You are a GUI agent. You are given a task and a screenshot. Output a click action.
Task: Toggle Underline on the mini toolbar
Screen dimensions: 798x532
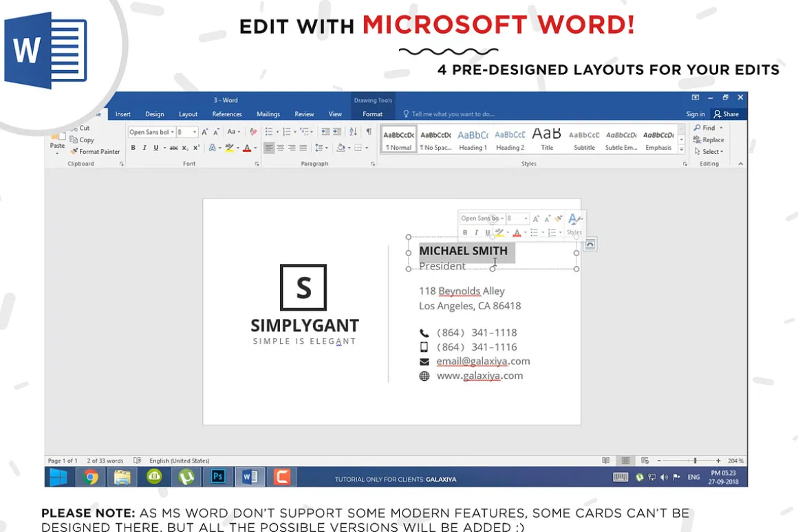pyautogui.click(x=487, y=232)
